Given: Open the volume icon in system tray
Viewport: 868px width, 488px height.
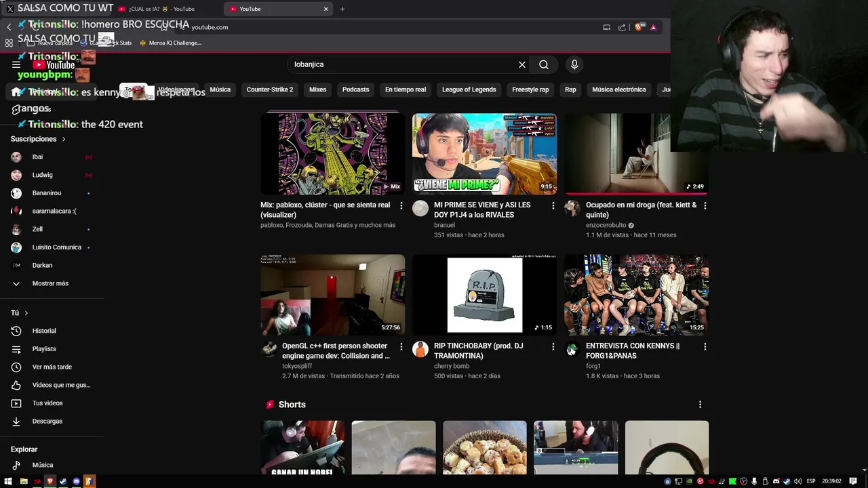Looking at the screenshot, I should coord(797,481).
